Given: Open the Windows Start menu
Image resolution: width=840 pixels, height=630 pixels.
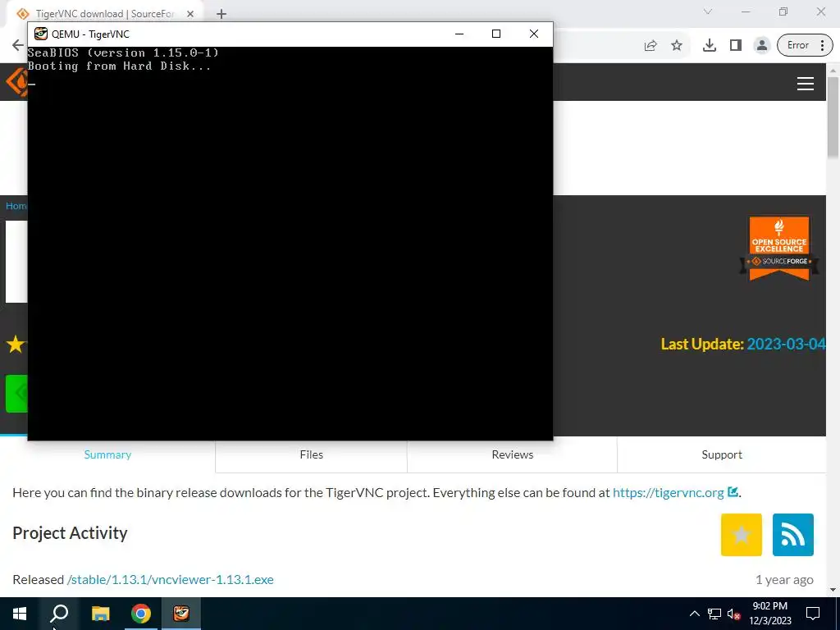Looking at the screenshot, I should coord(20,614).
